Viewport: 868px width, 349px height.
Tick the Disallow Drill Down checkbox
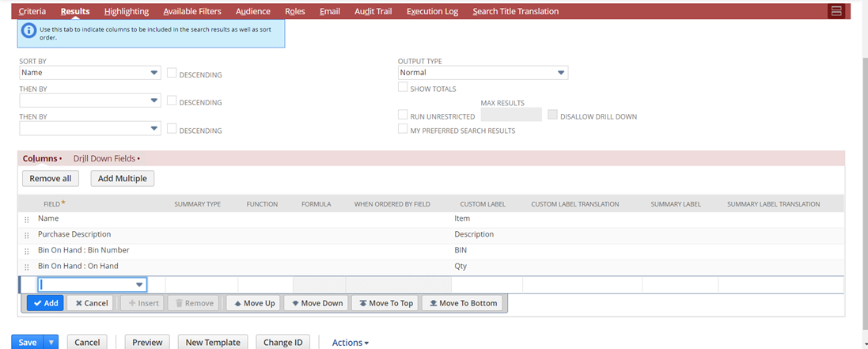[552, 115]
